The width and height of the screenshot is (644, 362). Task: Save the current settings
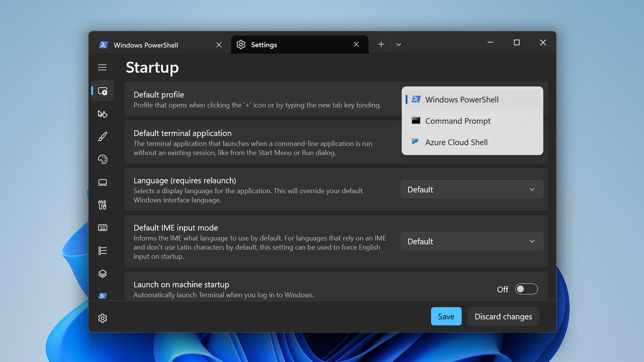point(446,316)
